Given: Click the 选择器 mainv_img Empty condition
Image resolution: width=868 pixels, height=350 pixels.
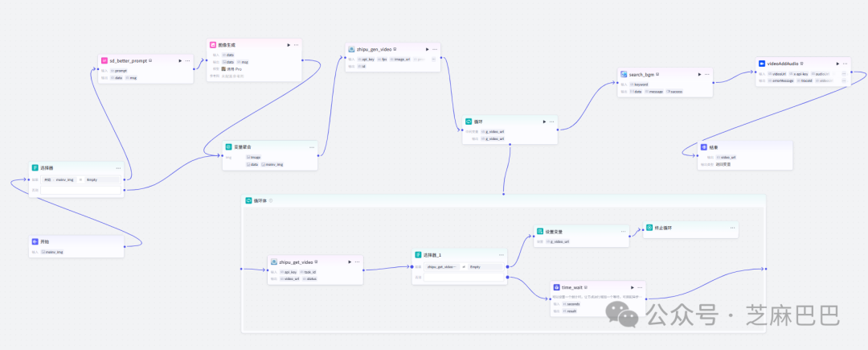Looking at the screenshot, I should (x=81, y=179).
